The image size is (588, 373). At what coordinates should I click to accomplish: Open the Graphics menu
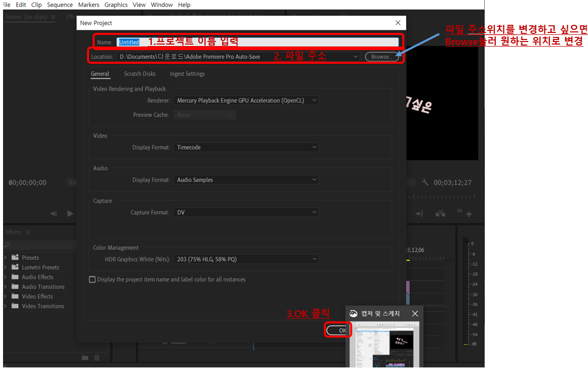coord(116,5)
